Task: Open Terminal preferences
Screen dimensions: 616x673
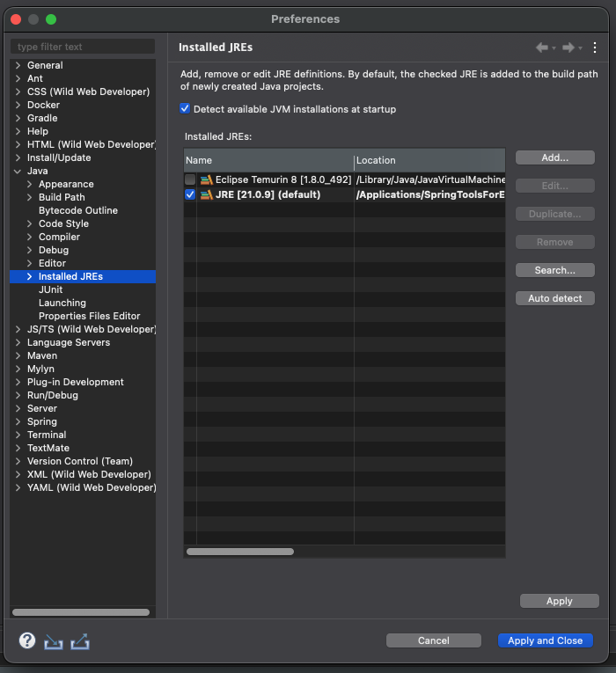Action: (47, 435)
